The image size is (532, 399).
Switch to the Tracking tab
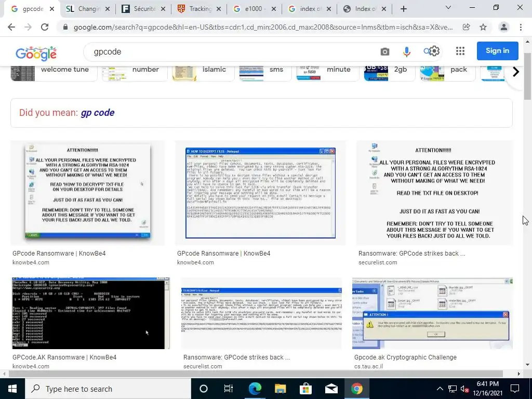click(200, 9)
